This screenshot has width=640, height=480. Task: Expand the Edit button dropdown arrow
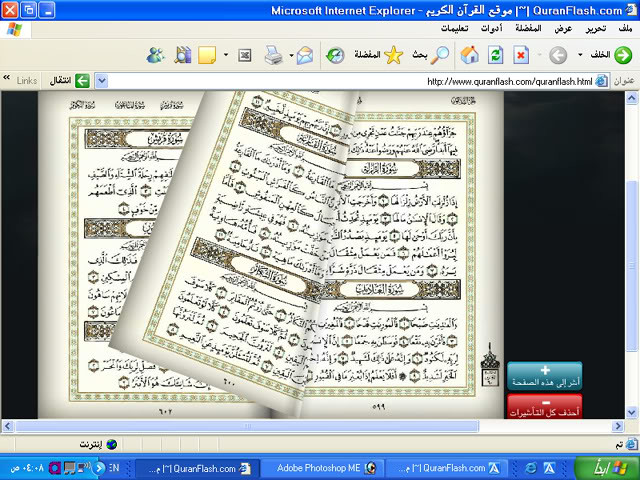[x=226, y=55]
